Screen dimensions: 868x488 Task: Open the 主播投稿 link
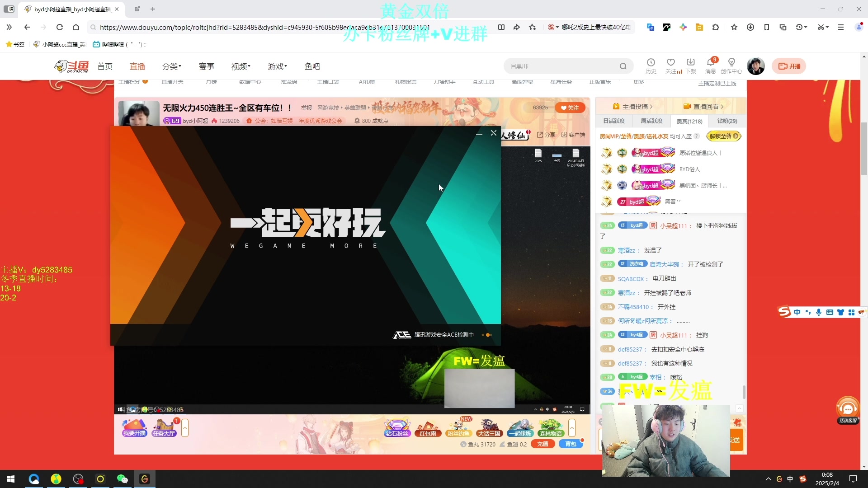(632, 107)
